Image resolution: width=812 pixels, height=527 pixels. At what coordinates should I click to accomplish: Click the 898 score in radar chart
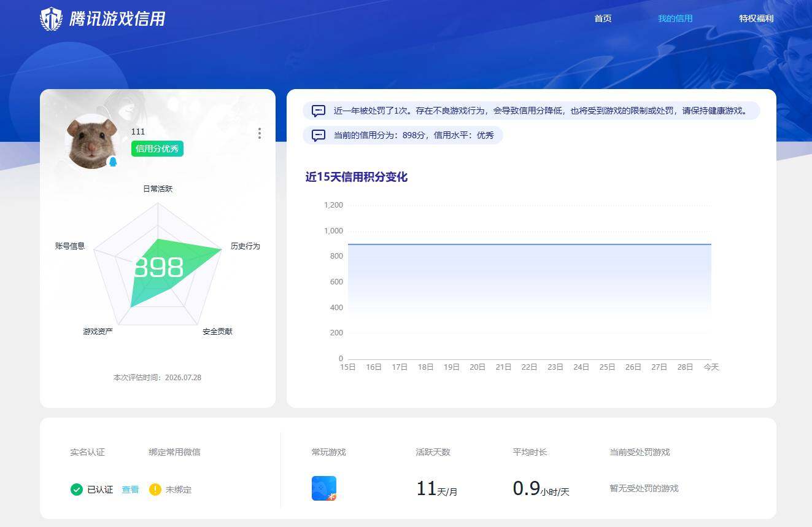pyautogui.click(x=158, y=268)
